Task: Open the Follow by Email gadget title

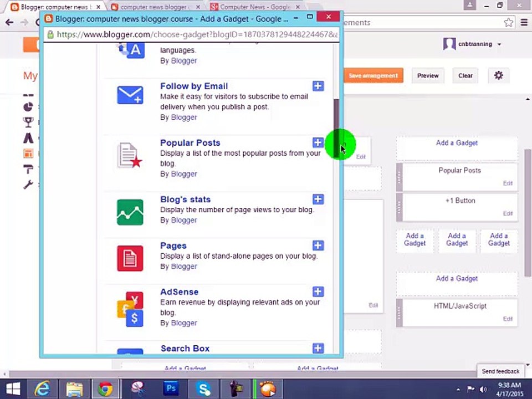Action: click(194, 86)
